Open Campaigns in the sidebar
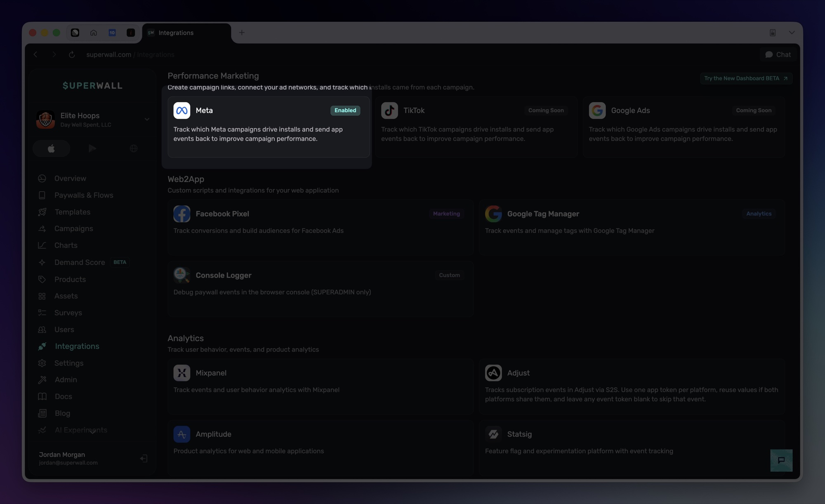 [73, 228]
